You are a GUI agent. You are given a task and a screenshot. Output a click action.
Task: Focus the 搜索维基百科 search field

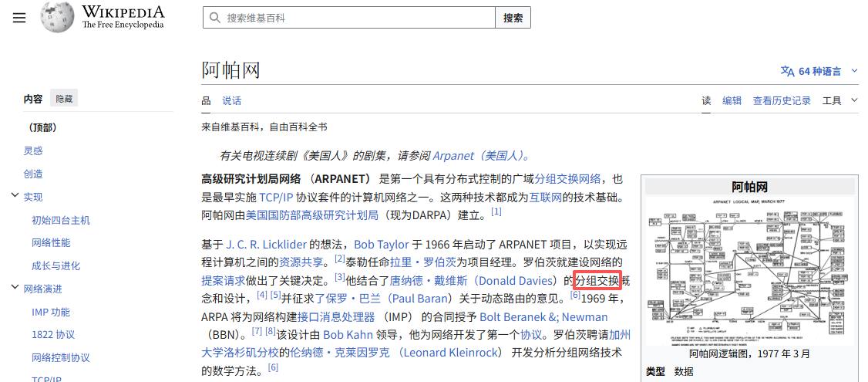tap(348, 18)
